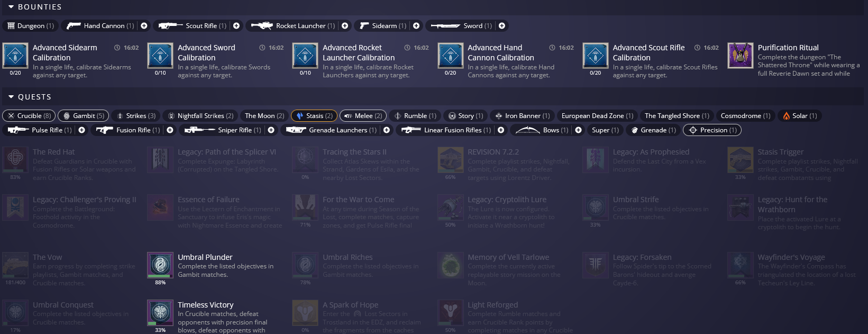The image size is (868, 334).
Task: Click the Cosmodrome (1) filter chip
Action: pyautogui.click(x=745, y=115)
